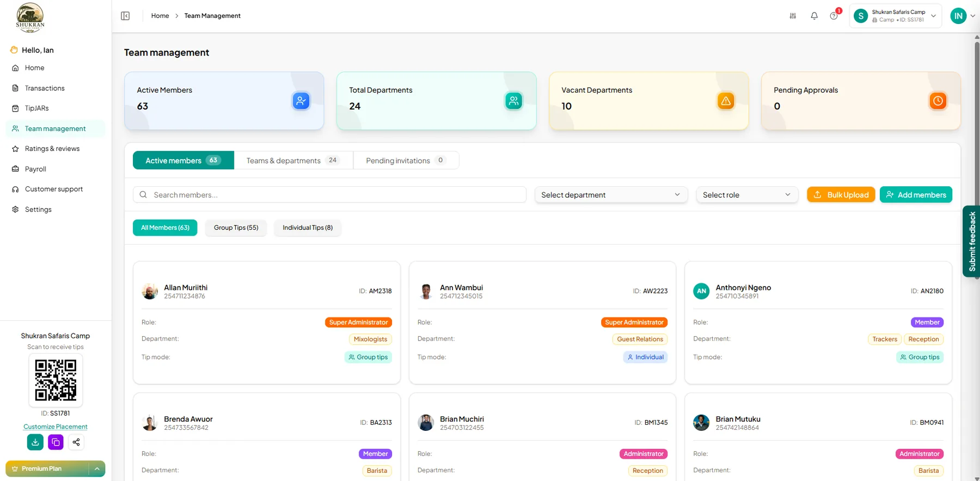Expand the user menu chevron beside IN
This screenshot has width=980, height=481.
click(x=973, y=16)
